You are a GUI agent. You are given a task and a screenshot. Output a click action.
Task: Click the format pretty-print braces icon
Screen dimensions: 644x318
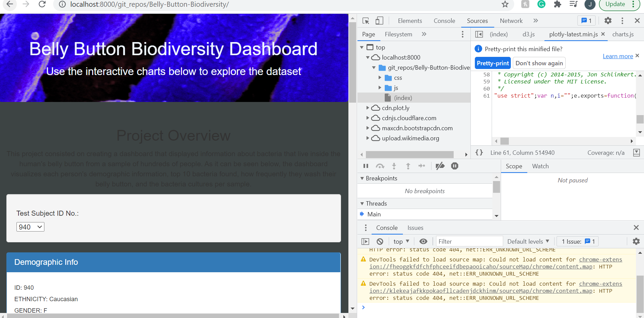click(x=479, y=152)
